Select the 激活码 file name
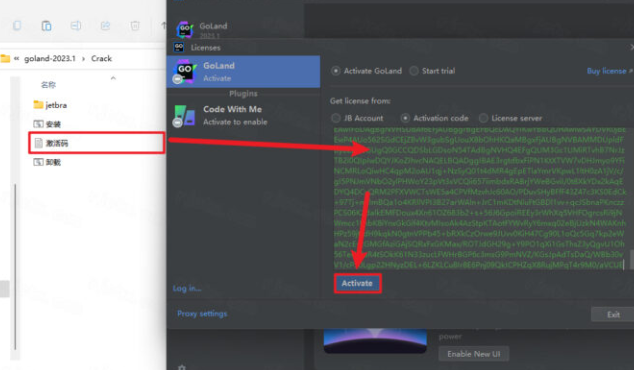634x370 pixels. coord(57,143)
